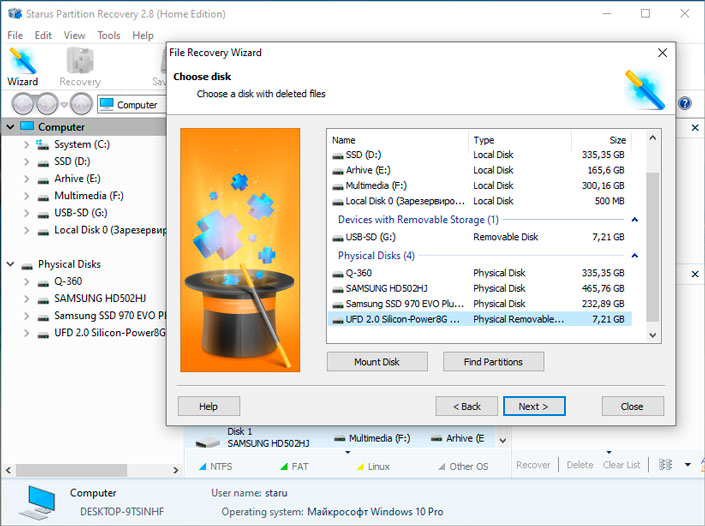
Task: Go back with the < Back button
Action: point(466,406)
